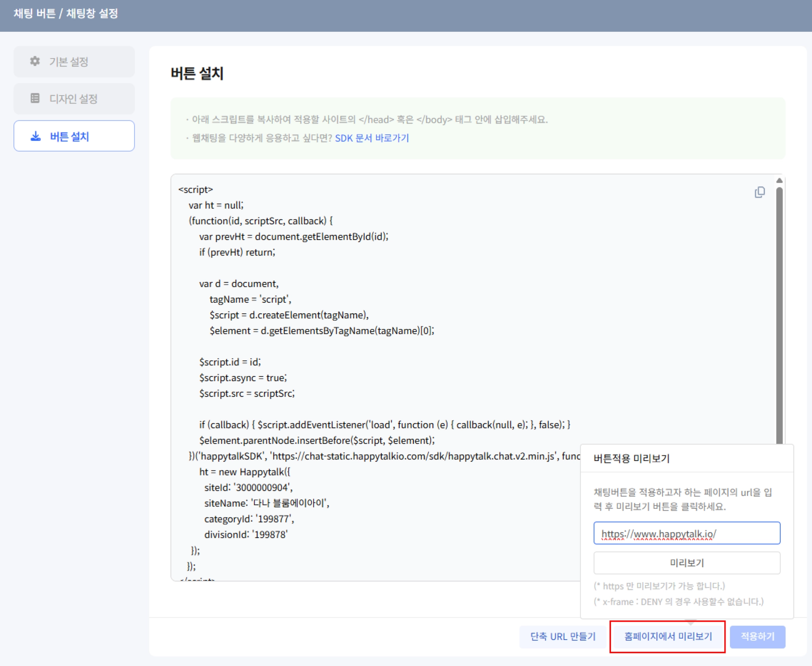812x666 pixels.
Task: Select the 버튼 설치 menu item
Action: (74, 136)
